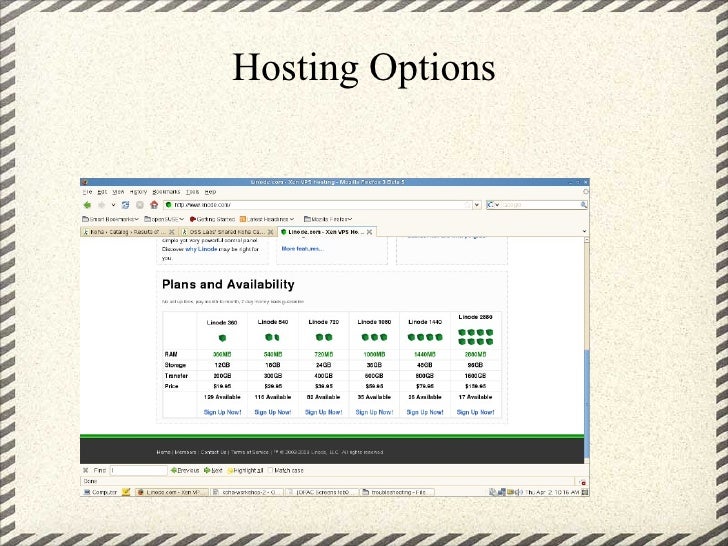Open the list all tabs dropdown
This screenshot has height=546, width=728.
coord(584,231)
